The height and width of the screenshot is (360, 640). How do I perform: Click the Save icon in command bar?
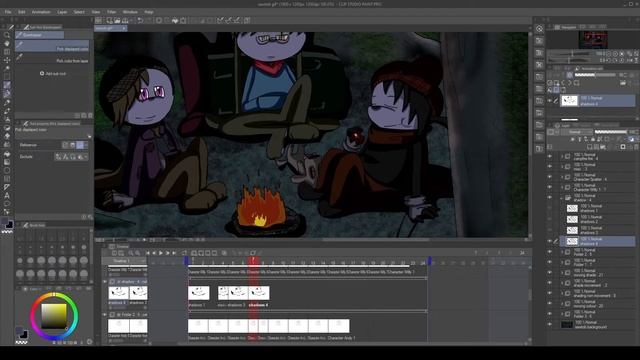[125, 20]
